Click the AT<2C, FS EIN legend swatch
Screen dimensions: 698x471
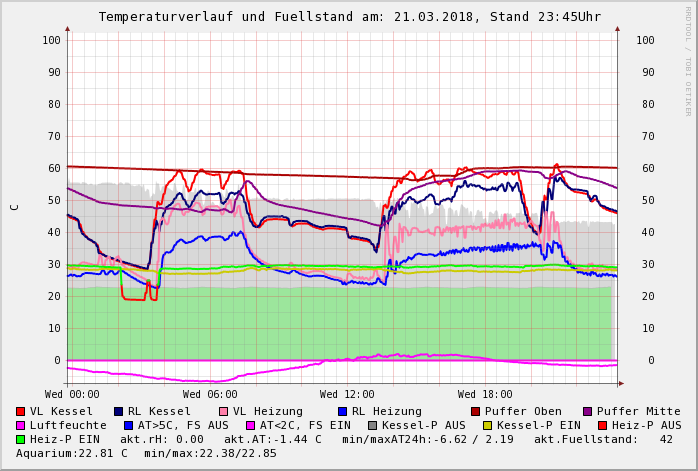pyautogui.click(x=250, y=425)
